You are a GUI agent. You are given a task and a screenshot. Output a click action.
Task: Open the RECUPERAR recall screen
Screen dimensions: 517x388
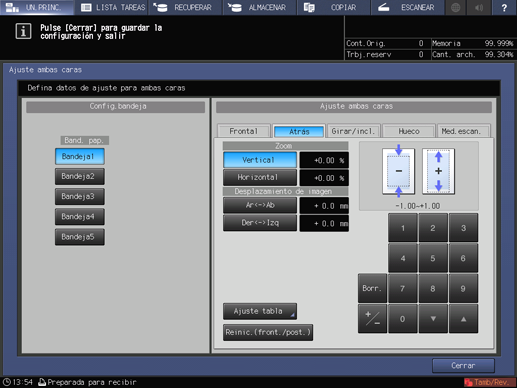185,7
